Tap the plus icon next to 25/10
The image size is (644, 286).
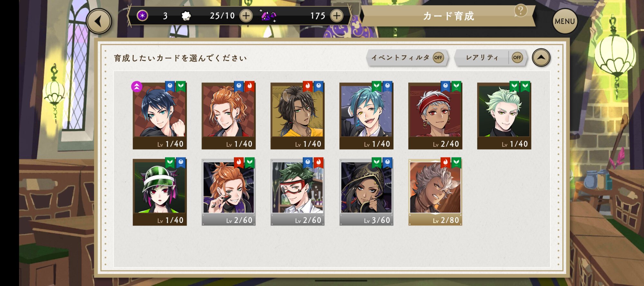click(x=246, y=16)
